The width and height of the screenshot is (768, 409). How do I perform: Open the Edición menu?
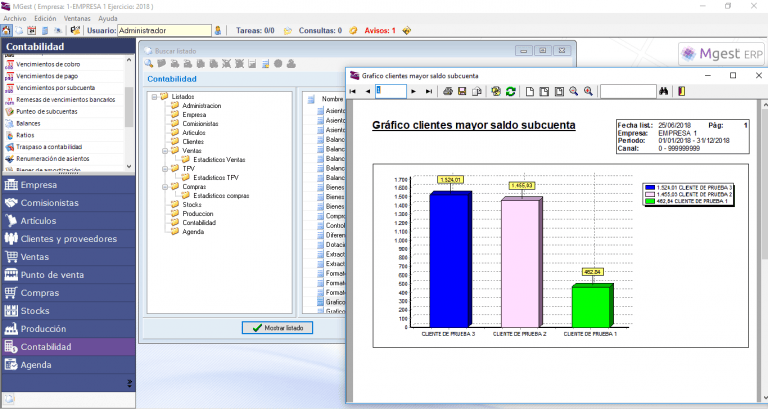click(x=45, y=18)
